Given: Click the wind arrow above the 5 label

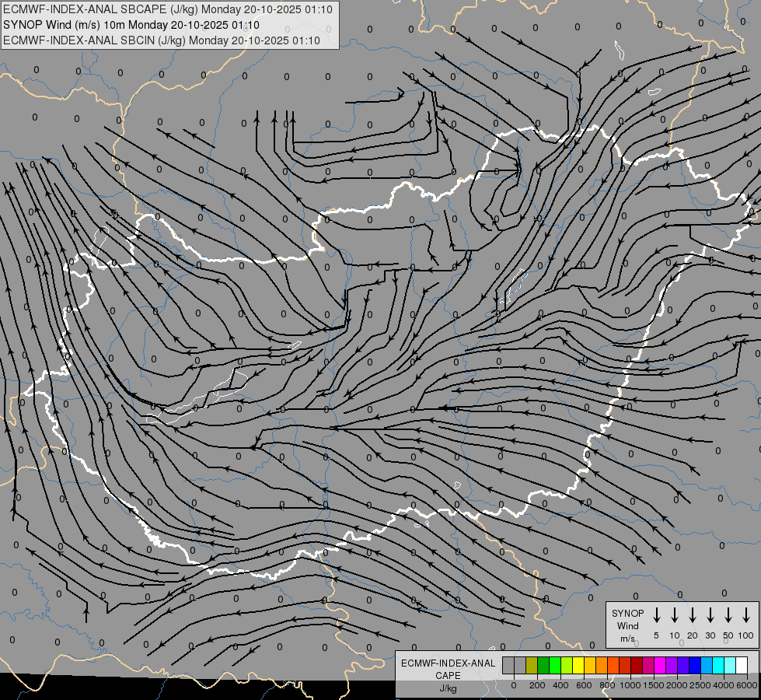Looking at the screenshot, I should tap(657, 615).
